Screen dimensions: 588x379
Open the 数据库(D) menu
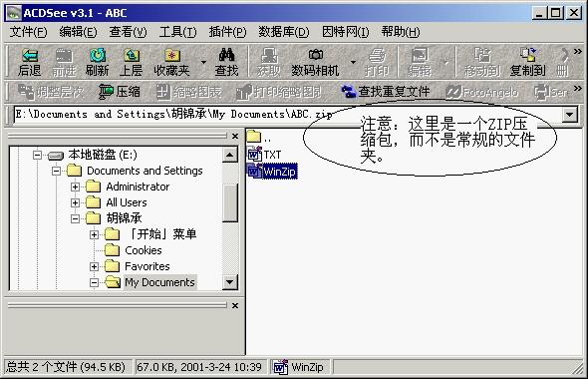(283, 32)
